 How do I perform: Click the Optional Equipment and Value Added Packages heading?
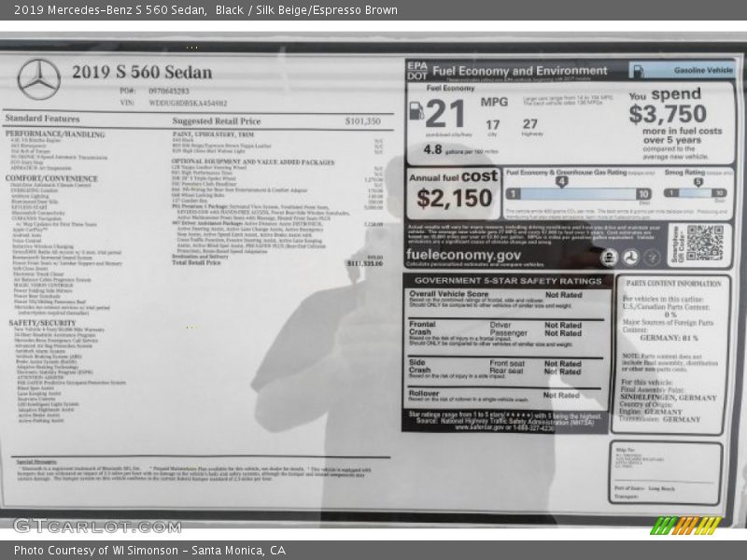(253, 161)
